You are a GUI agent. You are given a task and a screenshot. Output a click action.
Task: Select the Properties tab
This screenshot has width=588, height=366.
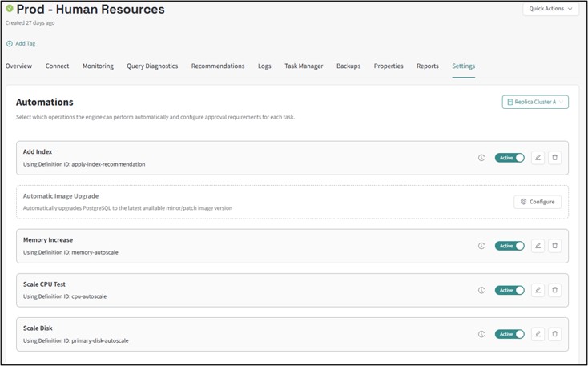pos(389,66)
